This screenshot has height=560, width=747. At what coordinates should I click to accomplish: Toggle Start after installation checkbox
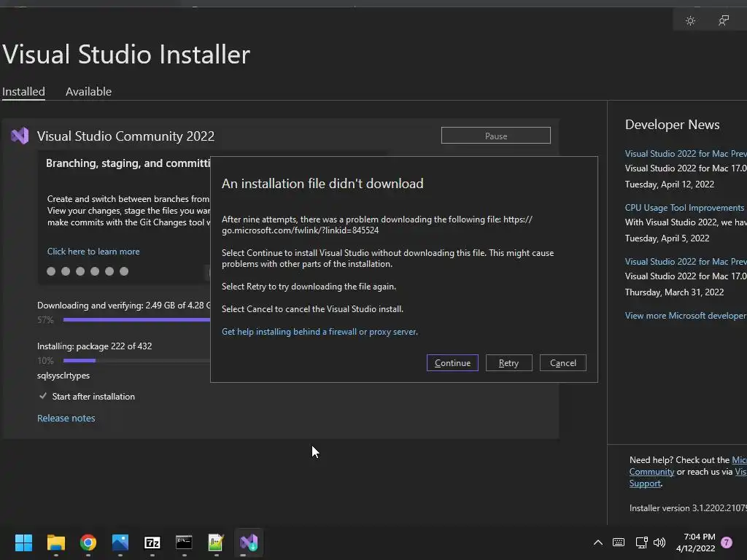[43, 396]
